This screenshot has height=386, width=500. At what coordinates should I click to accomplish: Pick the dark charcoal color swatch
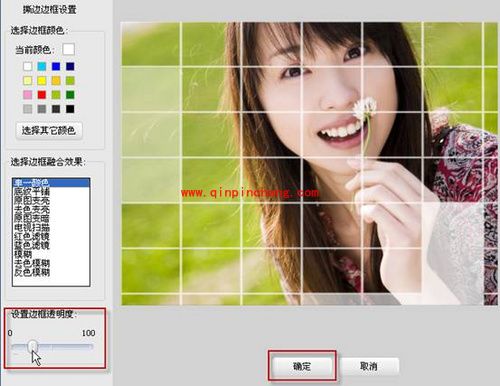pyautogui.click(x=56, y=109)
